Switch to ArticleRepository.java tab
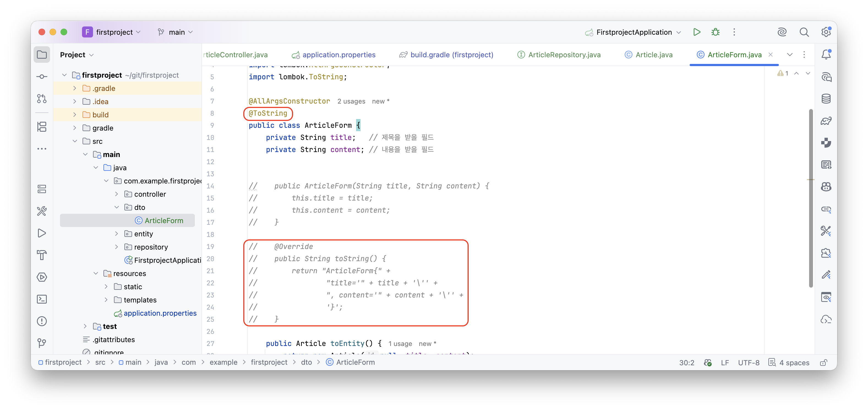Viewport: 868px width, 411px height. (559, 55)
